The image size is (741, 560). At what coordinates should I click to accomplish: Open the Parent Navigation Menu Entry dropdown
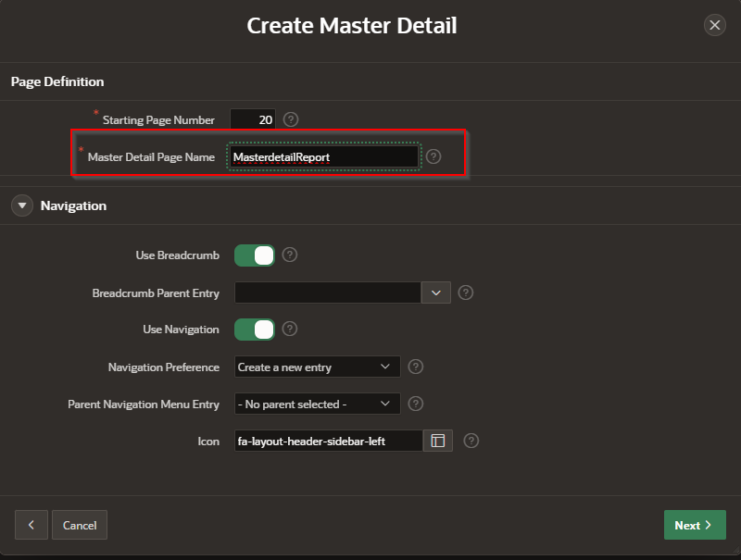[x=318, y=404]
